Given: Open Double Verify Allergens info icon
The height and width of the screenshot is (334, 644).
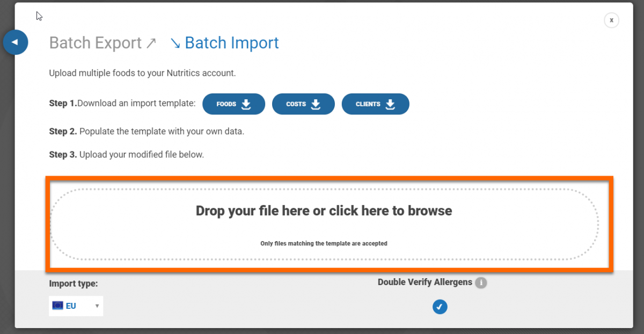Looking at the screenshot, I should click(481, 282).
